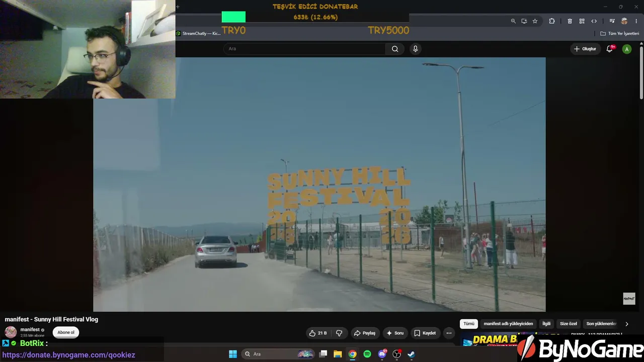
Task: Open the Chrome three-dot menu
Action: (x=636, y=21)
